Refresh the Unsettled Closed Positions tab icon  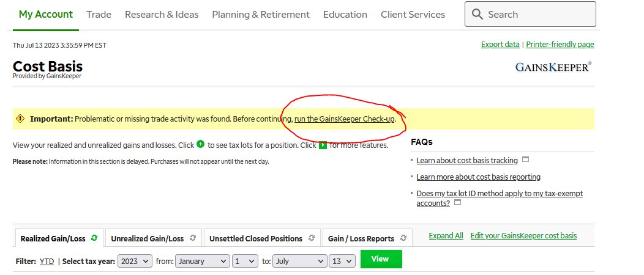pos(312,238)
